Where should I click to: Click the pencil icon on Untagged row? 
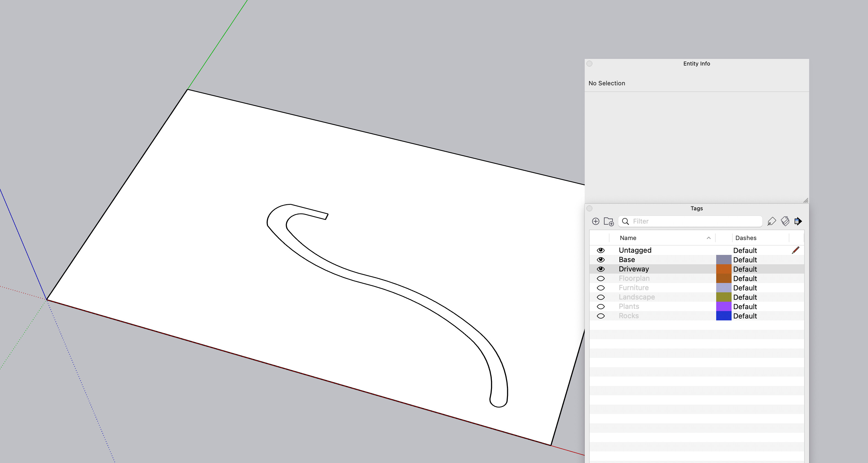pyautogui.click(x=795, y=250)
